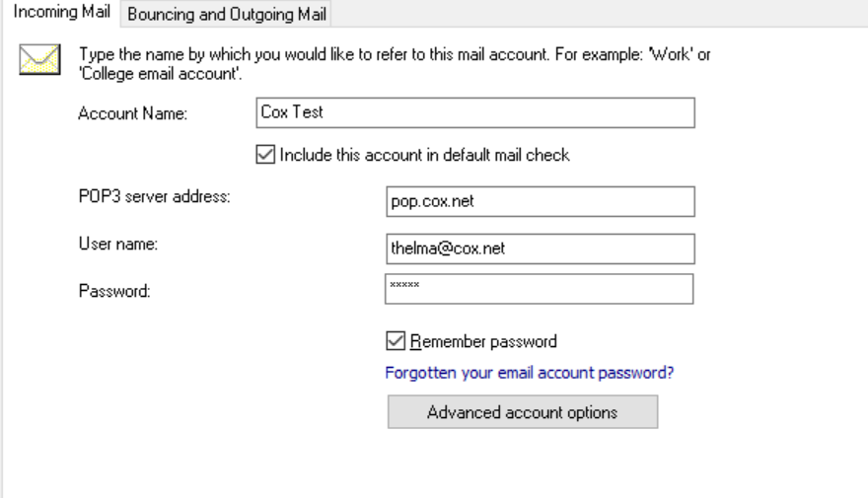Click the envelope mail account icon

tap(39, 60)
